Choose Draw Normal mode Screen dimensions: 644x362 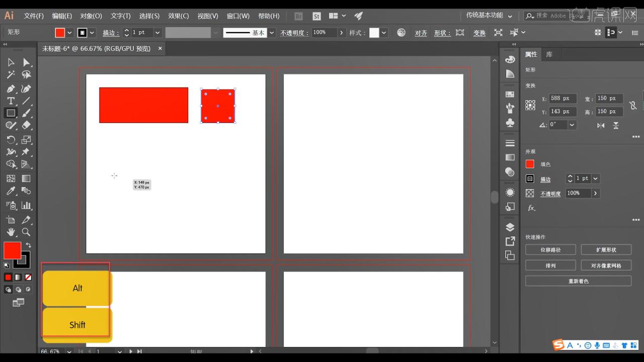click(8, 289)
